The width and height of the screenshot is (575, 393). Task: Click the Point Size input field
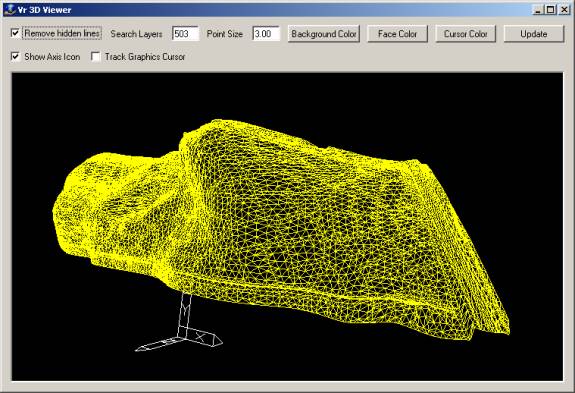266,34
